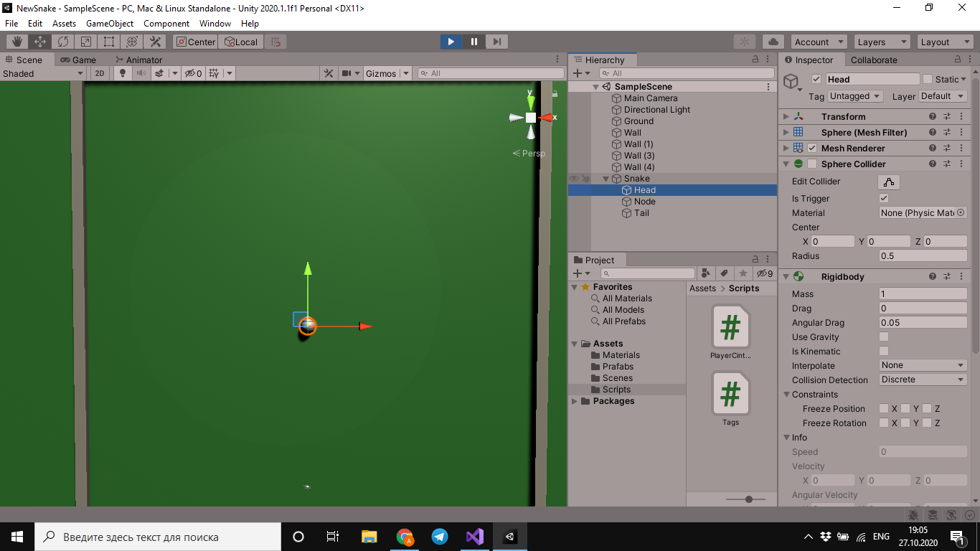Toggle scene audio icon
980x551 pixels.
tap(141, 73)
